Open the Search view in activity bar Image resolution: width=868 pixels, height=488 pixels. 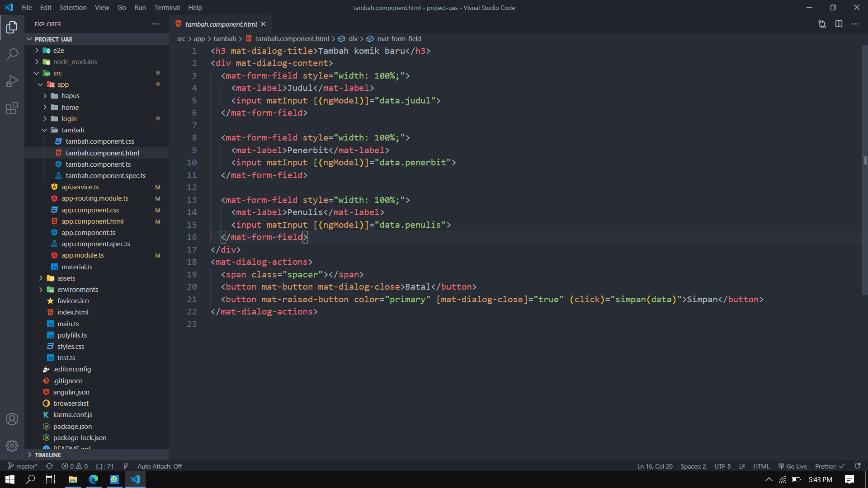click(12, 55)
